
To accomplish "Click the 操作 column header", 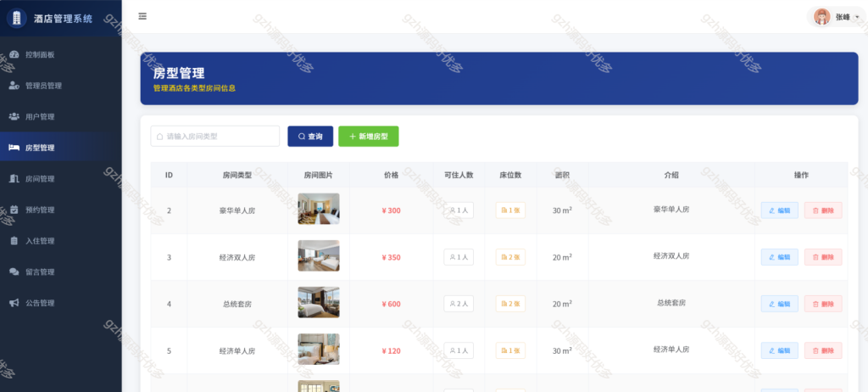I will coord(801,175).
